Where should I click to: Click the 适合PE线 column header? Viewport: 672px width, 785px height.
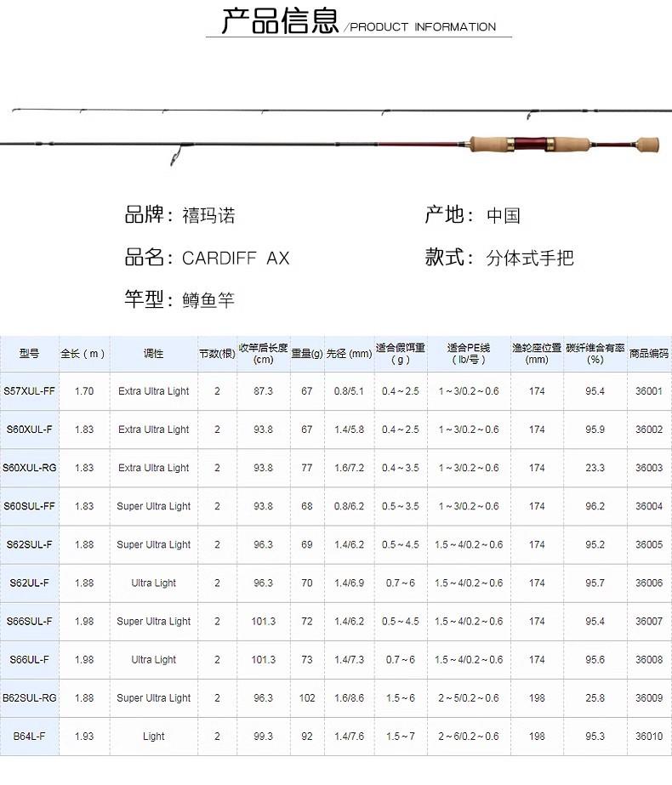click(x=469, y=354)
